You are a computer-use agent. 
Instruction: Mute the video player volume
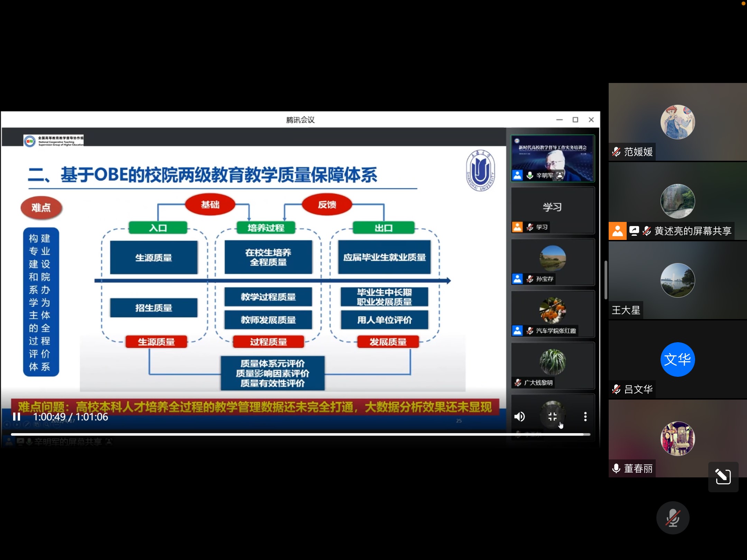tap(519, 417)
